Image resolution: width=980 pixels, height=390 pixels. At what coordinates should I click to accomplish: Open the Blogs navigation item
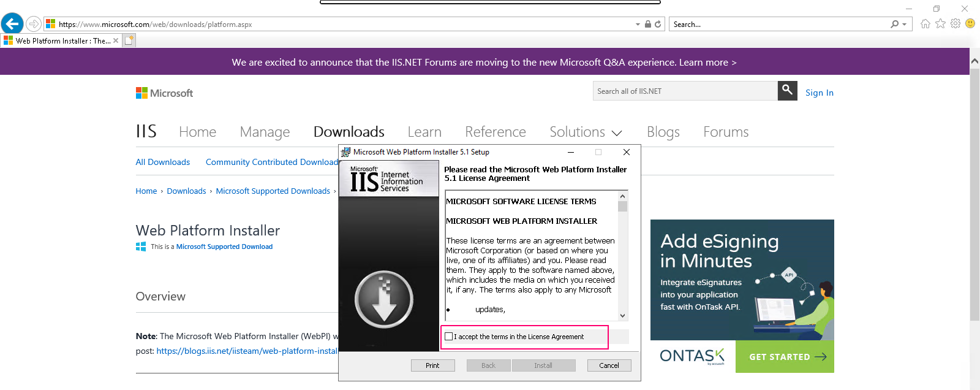663,132
